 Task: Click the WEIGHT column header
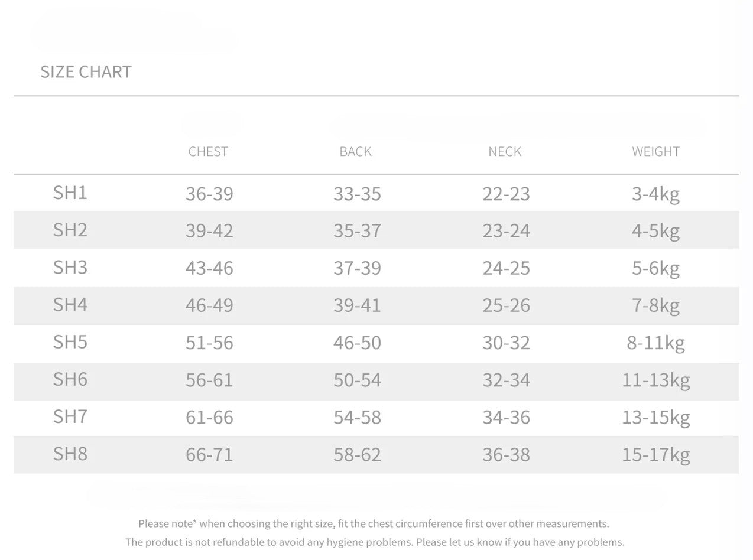pos(655,151)
